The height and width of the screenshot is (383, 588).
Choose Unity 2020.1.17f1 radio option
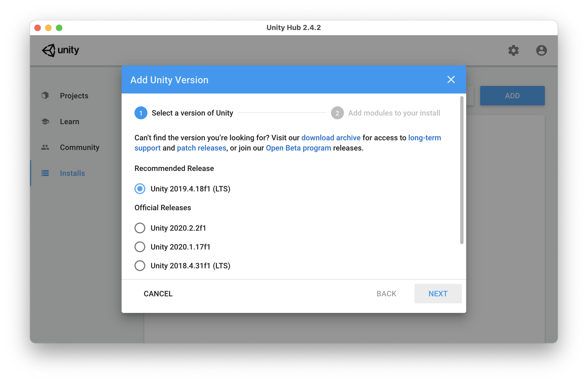(140, 247)
